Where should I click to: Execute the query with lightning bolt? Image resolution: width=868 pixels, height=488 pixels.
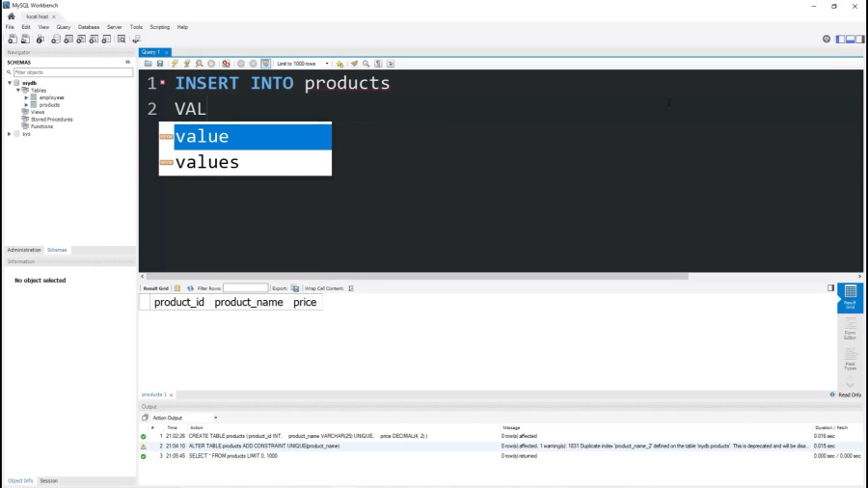click(x=175, y=64)
